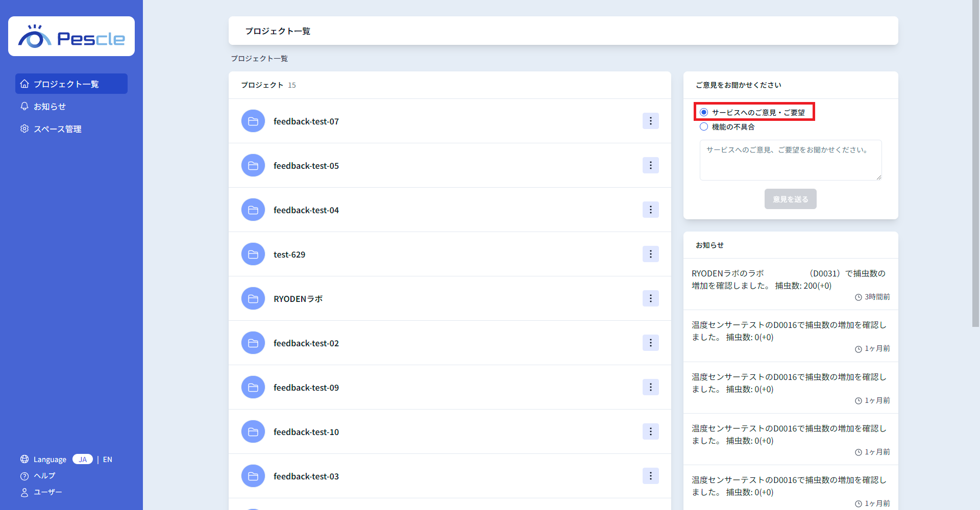Click the globe Language icon
Viewport: 980px width, 510px height.
(x=24, y=459)
